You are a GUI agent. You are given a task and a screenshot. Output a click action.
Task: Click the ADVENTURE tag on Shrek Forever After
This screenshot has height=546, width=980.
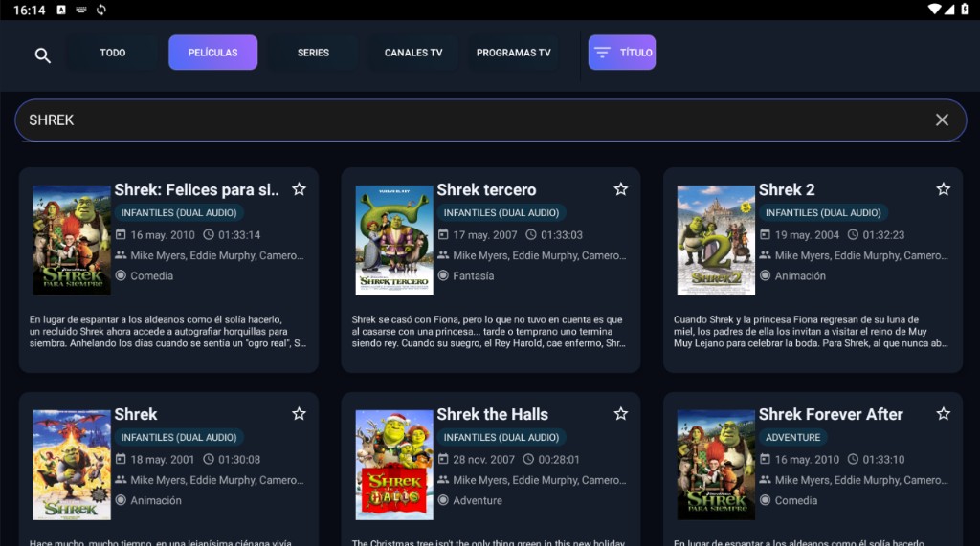point(793,437)
